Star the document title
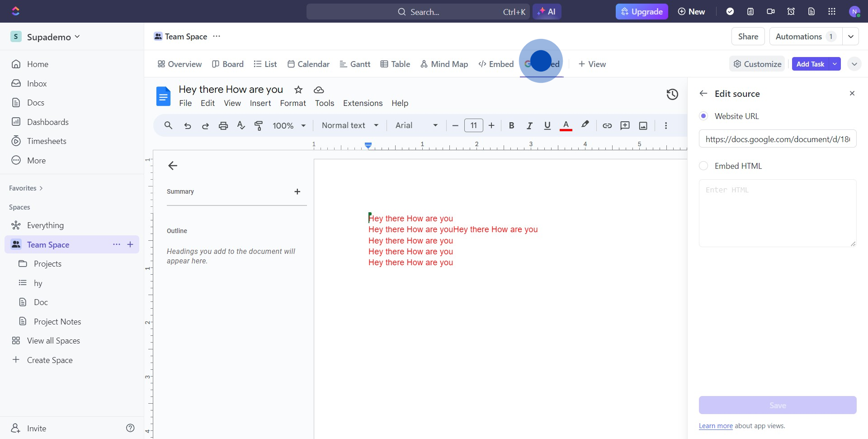 [x=298, y=90]
